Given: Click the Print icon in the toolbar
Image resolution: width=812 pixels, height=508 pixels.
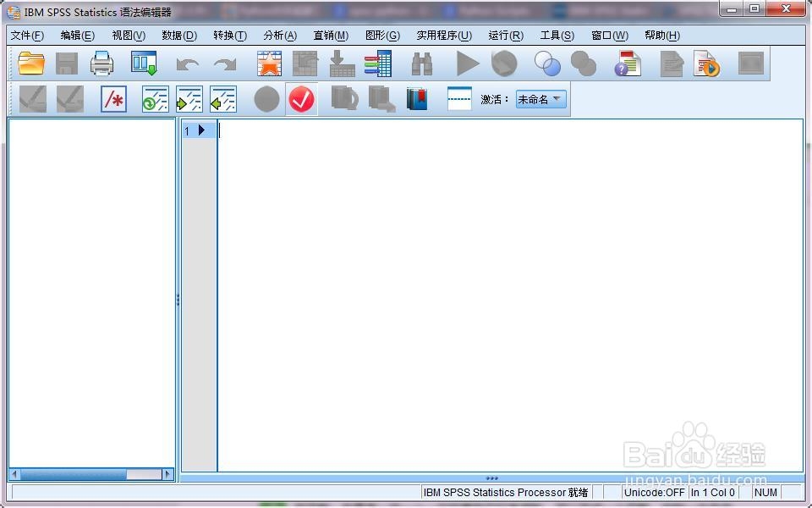Looking at the screenshot, I should [x=102, y=63].
